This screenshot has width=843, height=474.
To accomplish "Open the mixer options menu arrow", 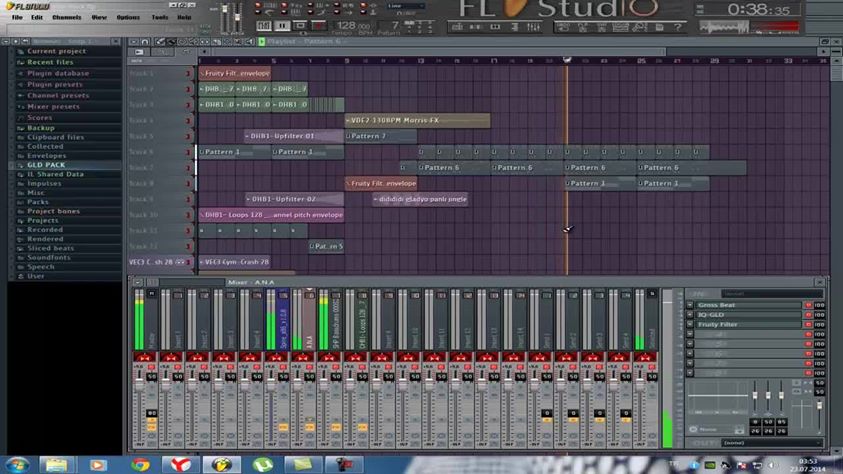I will coord(138,282).
